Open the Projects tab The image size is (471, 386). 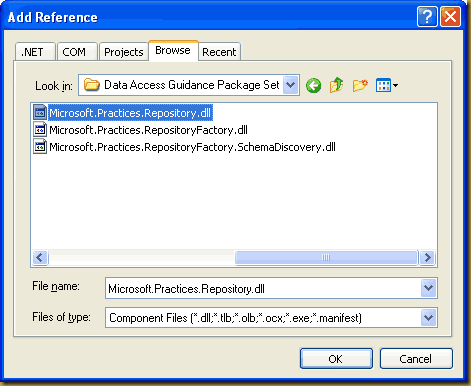tap(124, 52)
